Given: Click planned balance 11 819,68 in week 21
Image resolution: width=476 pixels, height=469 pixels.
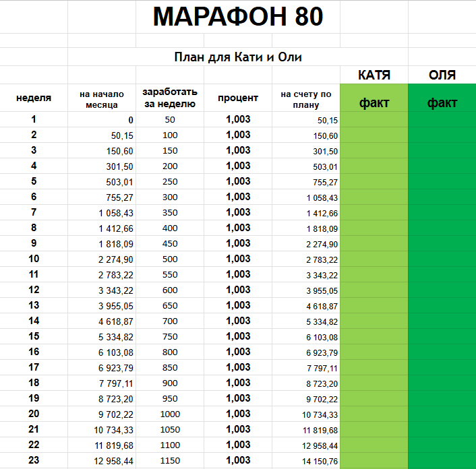Looking at the screenshot, I should (x=305, y=429).
